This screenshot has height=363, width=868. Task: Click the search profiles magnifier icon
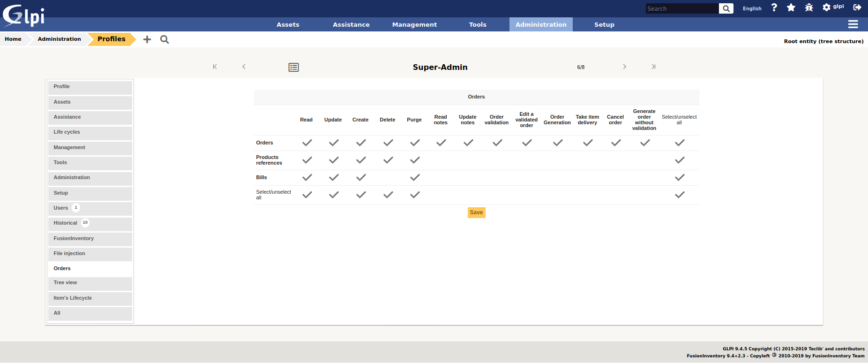coord(165,39)
